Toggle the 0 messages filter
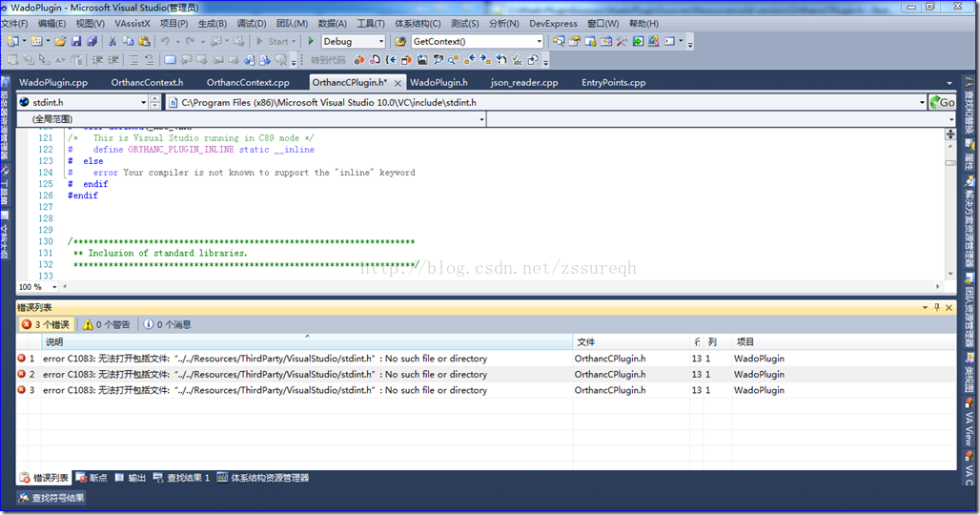 point(168,324)
